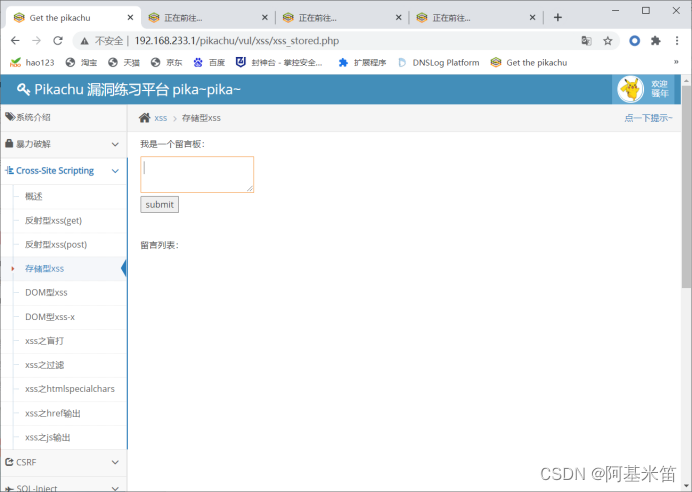Bookmark this page with the star icon

(608, 41)
